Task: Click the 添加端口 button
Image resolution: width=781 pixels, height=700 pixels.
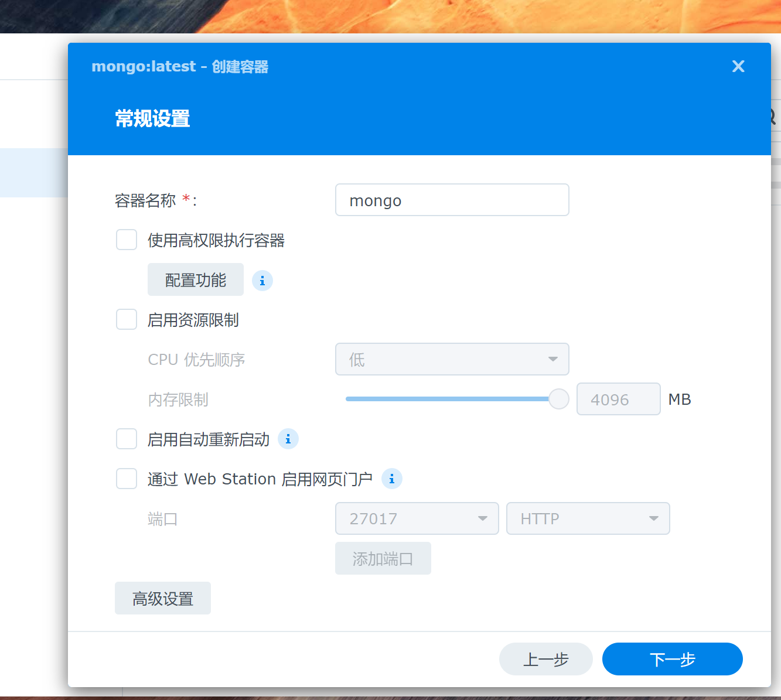Action: click(383, 558)
